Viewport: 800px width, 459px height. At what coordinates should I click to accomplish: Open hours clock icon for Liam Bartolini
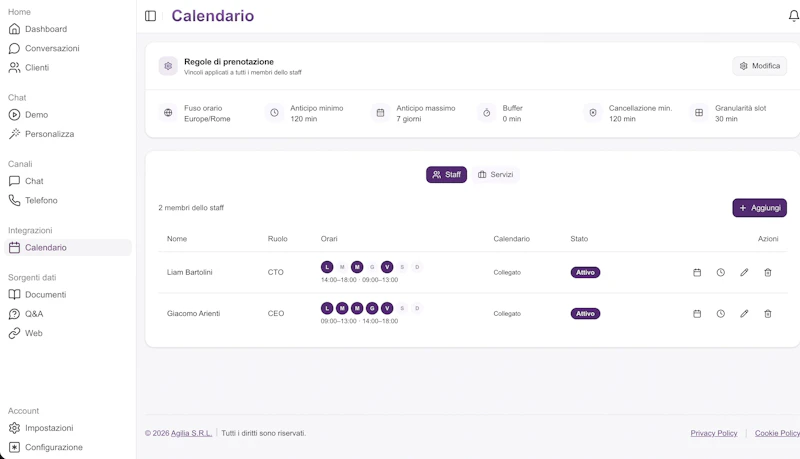720,272
